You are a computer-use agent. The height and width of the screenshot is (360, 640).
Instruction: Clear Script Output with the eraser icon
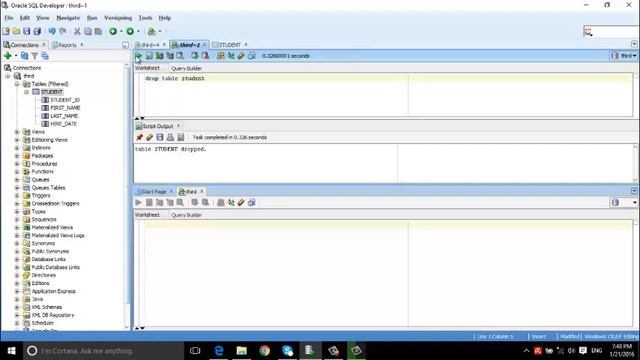tap(149, 138)
